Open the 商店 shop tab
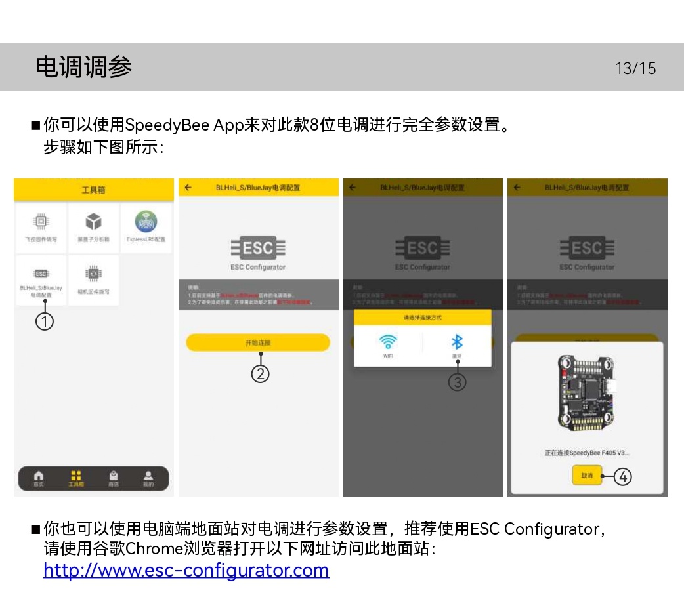 click(x=114, y=478)
